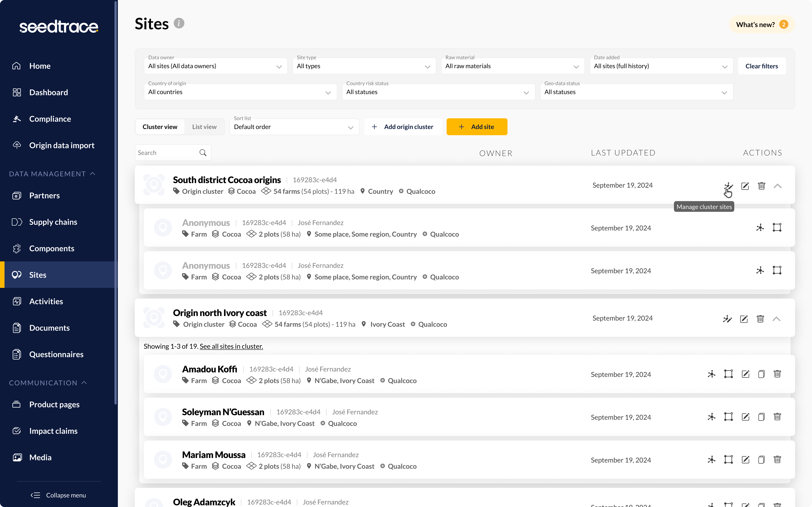This screenshot has width=812, height=507.
Task: Click the See all sites in cluster link
Action: click(x=231, y=346)
